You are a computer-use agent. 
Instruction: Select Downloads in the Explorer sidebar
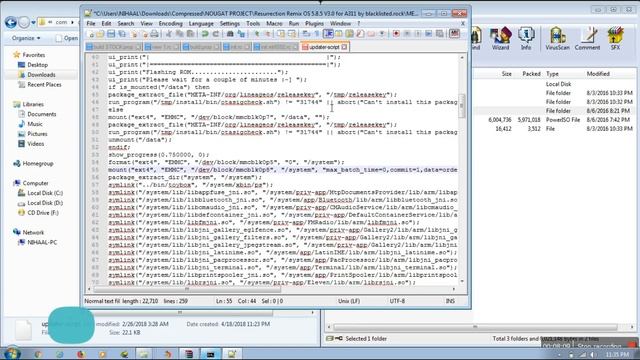coord(37,75)
